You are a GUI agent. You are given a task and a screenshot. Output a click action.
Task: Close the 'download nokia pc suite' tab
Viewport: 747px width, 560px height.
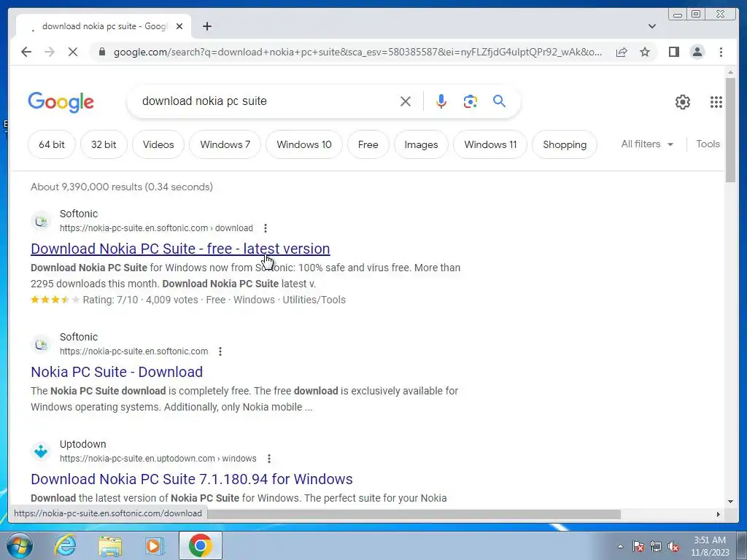pos(179,26)
